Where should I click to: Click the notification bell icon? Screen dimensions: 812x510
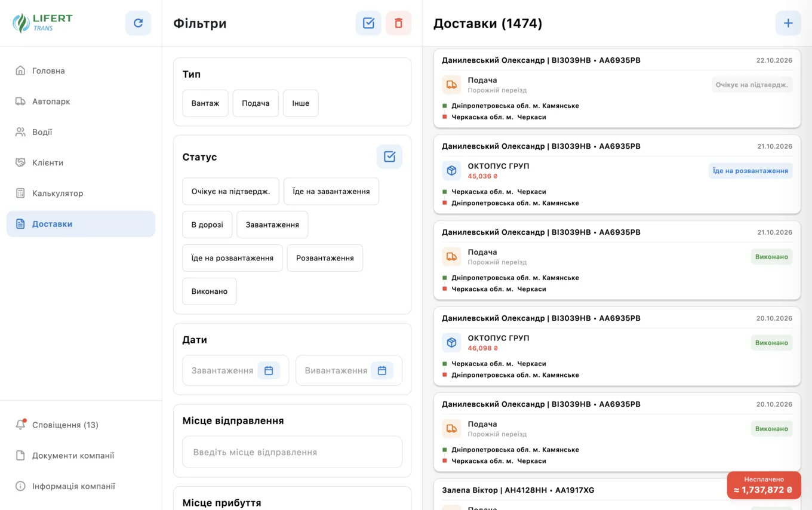pyautogui.click(x=20, y=425)
